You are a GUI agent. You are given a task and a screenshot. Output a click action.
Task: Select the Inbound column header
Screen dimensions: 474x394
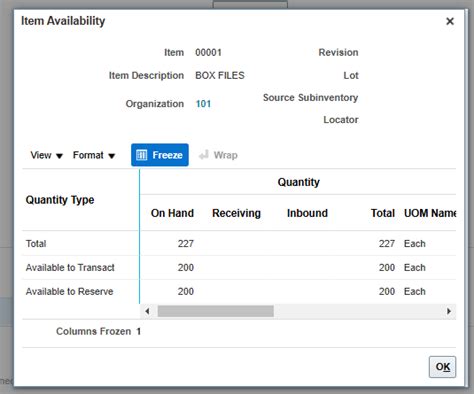(307, 213)
